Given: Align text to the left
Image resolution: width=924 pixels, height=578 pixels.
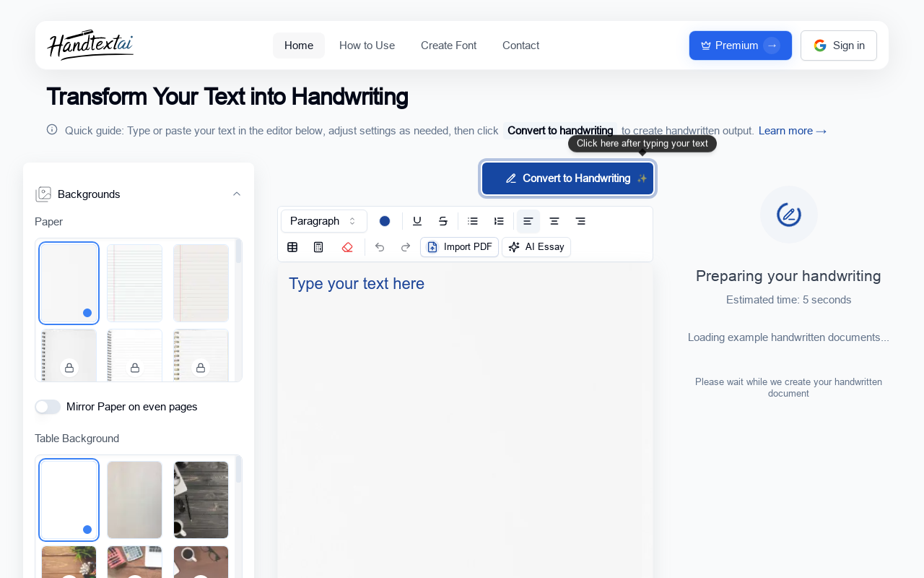Looking at the screenshot, I should click(528, 221).
